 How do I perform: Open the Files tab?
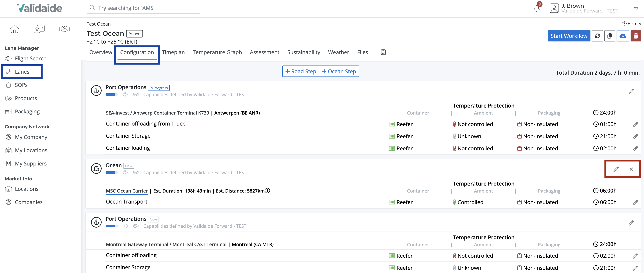click(362, 52)
